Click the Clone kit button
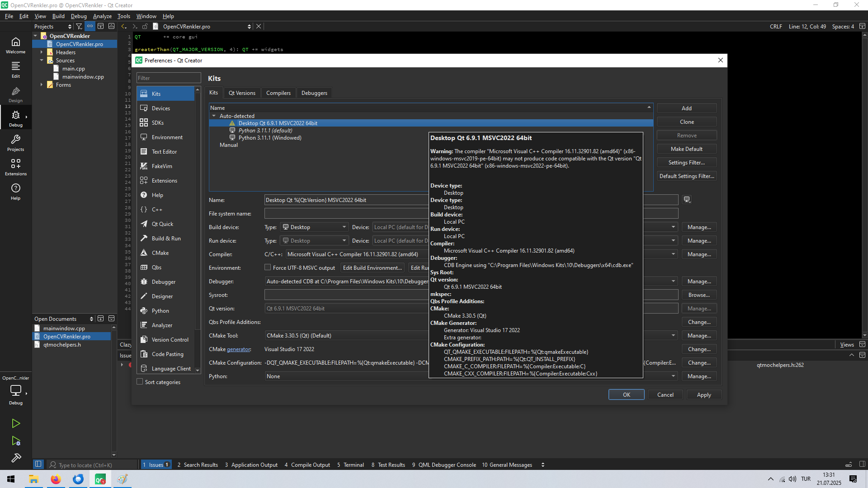The height and width of the screenshot is (488, 868). 687,122
